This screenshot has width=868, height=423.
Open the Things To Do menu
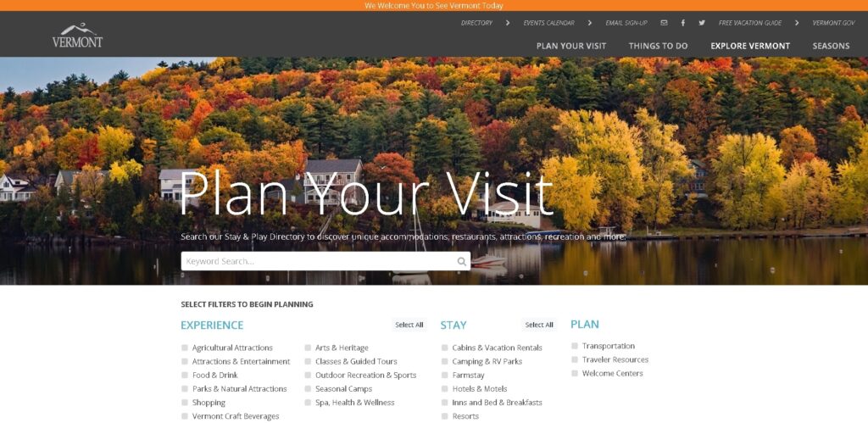tap(658, 46)
